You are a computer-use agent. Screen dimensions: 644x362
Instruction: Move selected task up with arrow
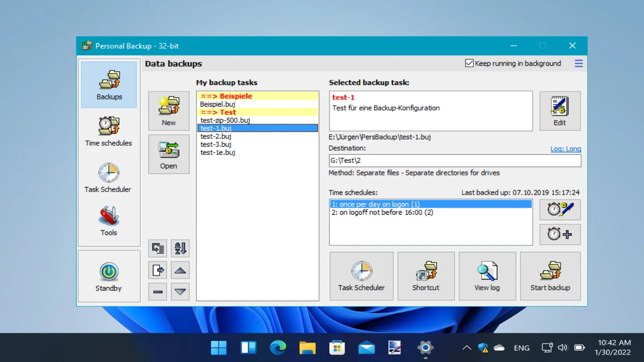click(x=180, y=270)
